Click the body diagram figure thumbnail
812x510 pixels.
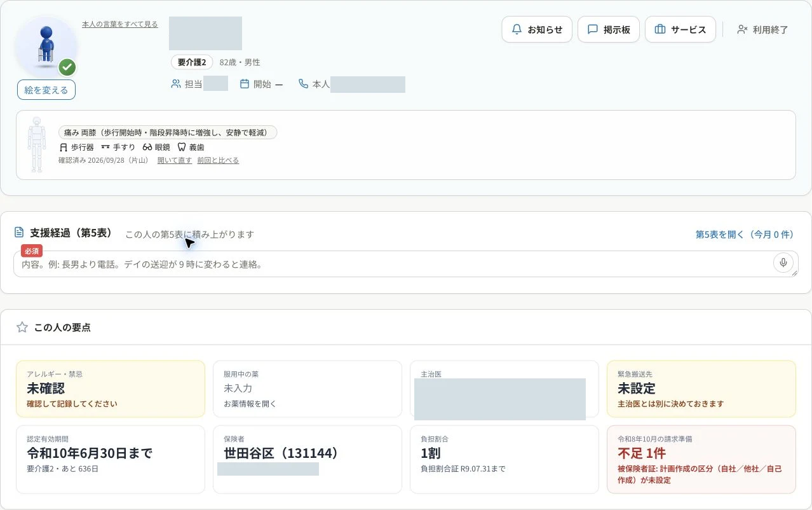pos(37,144)
